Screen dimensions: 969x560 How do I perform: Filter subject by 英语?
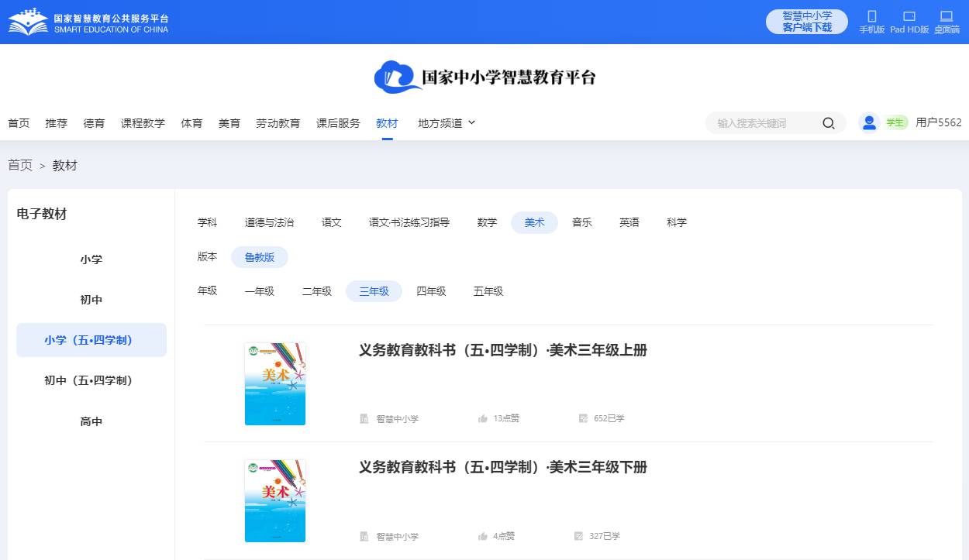pyautogui.click(x=629, y=222)
